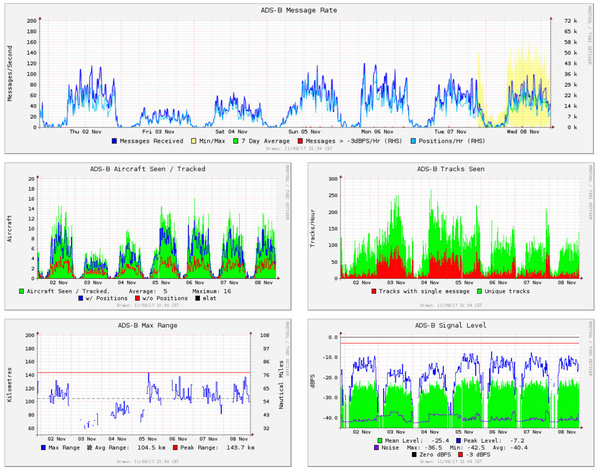
Task: Click the red Messages > -3dBFS/Hr swatch
Action: point(300,141)
